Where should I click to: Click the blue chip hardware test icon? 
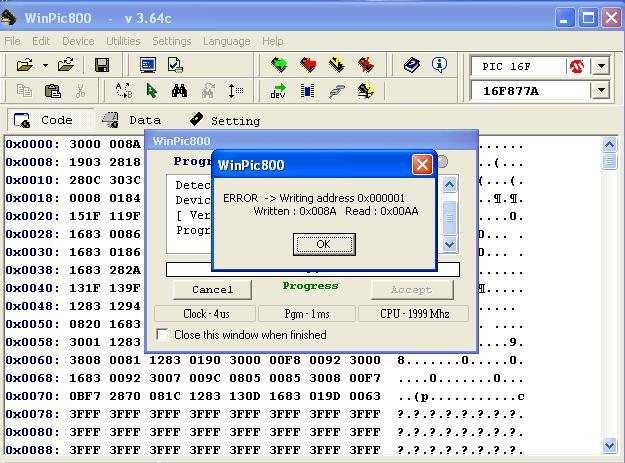[307, 91]
